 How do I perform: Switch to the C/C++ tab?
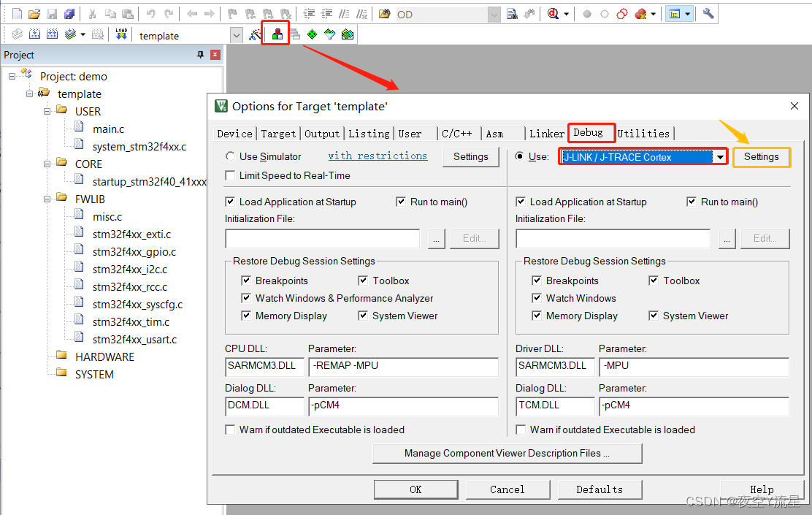[457, 134]
